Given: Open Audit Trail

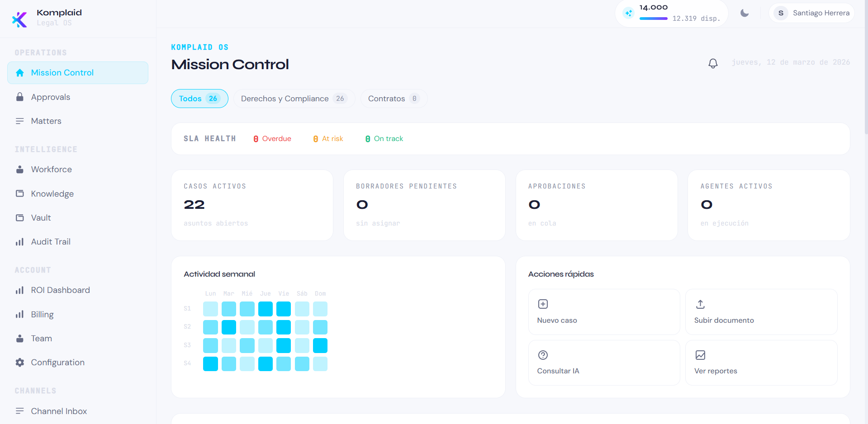Looking at the screenshot, I should point(78,242).
